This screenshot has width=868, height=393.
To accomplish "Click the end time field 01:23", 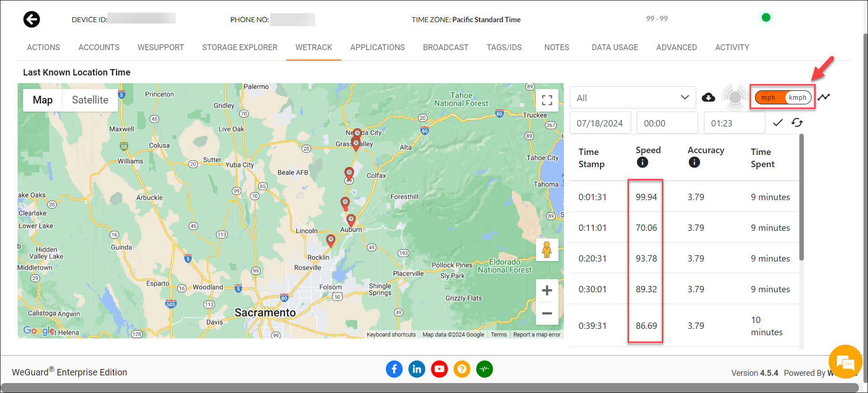I will (x=734, y=123).
